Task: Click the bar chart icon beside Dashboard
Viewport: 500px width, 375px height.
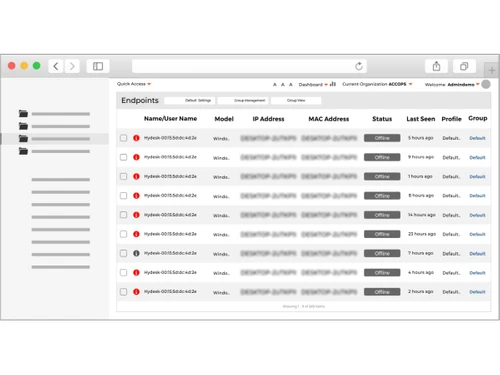Action: click(x=333, y=84)
